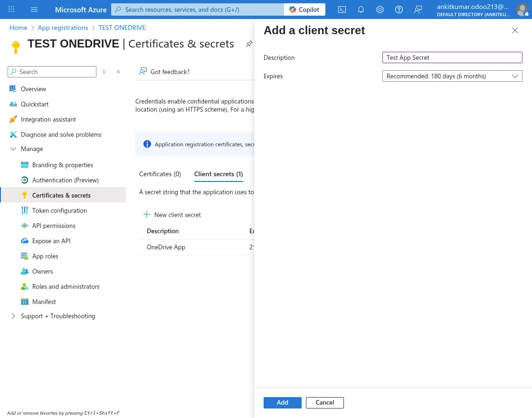Select Overview in the sidebar
The width and height of the screenshot is (532, 418).
coord(33,89)
